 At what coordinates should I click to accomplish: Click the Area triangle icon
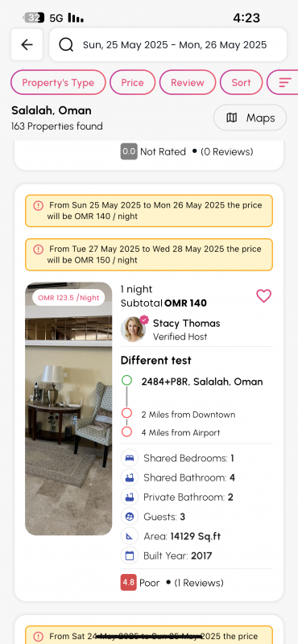130,536
